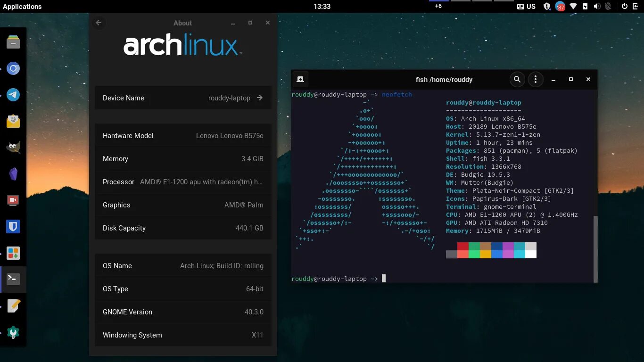644x362 pixels.
Task: Launch the green gear-and-wrench app
Action: coord(13,332)
